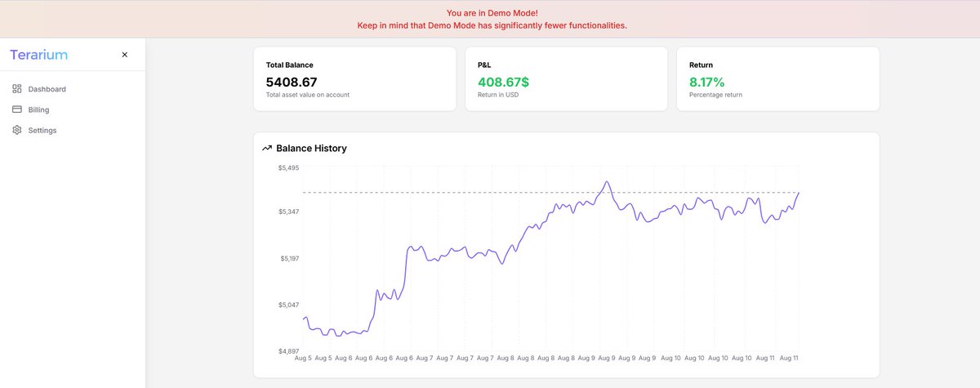Click the $5,347 y-axis label
The image size is (980, 388).
[288, 212]
